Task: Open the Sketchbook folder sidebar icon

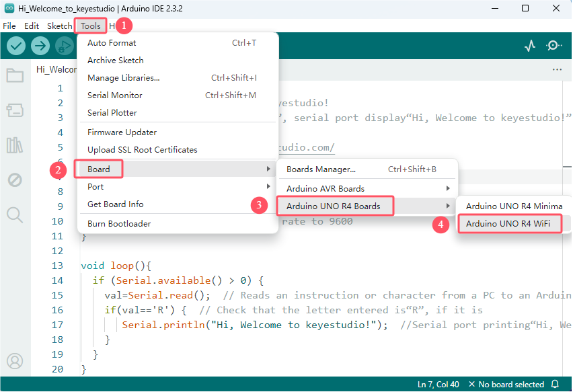Action: pyautogui.click(x=15, y=75)
